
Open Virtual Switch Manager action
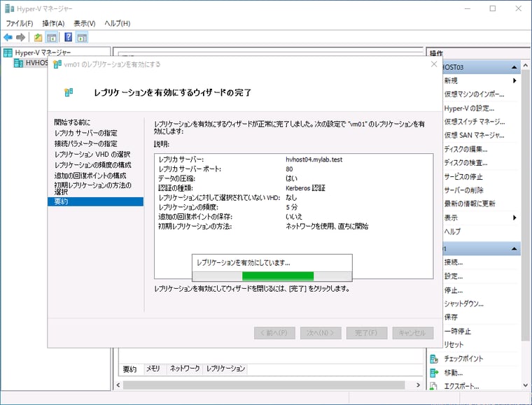[x=475, y=121]
